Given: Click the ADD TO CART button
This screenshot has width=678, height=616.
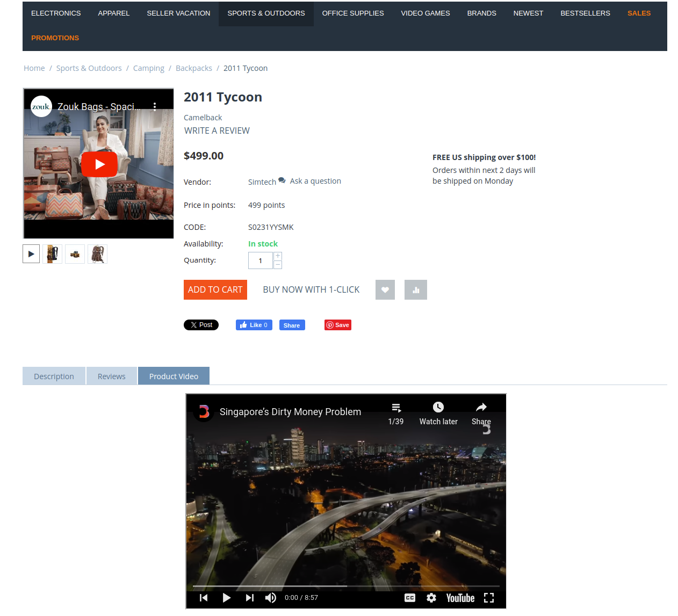Looking at the screenshot, I should [x=215, y=290].
